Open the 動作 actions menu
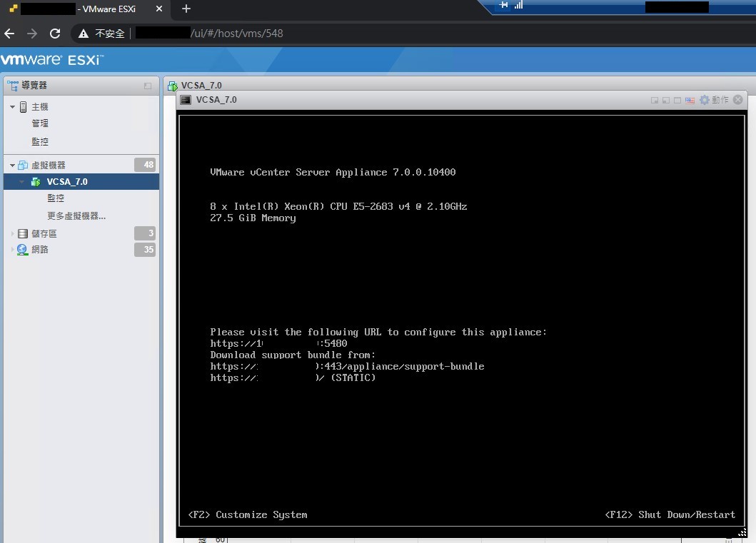The height and width of the screenshot is (543, 756). (720, 100)
